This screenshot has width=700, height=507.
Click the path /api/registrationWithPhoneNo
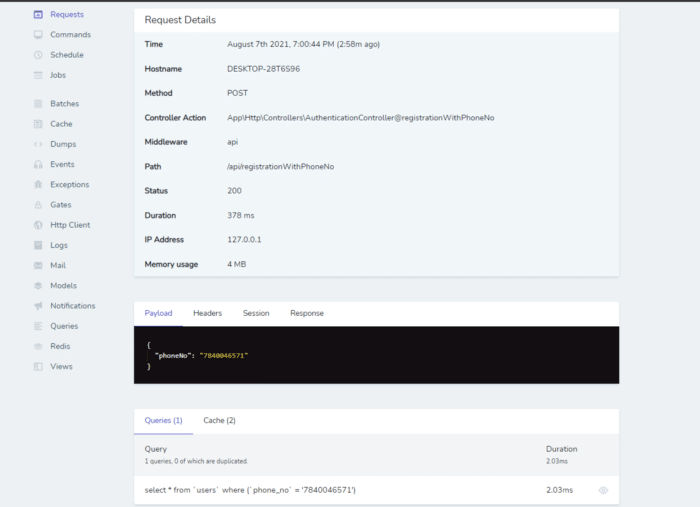280,166
